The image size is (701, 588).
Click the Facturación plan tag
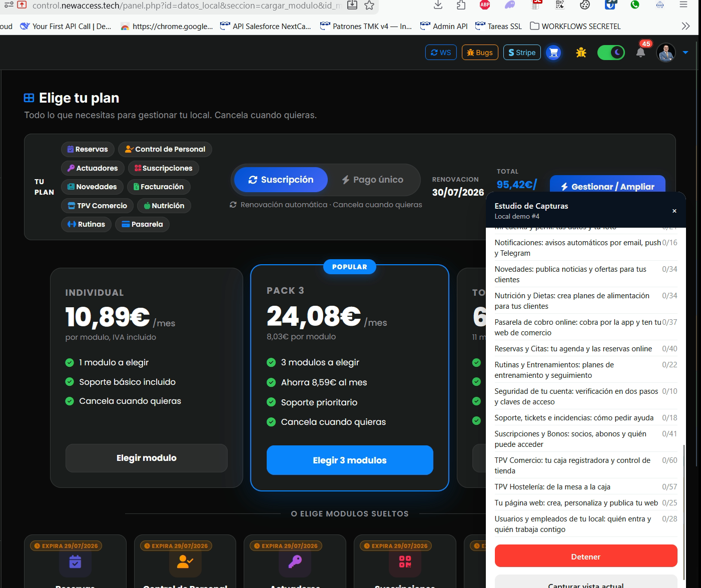159,187
